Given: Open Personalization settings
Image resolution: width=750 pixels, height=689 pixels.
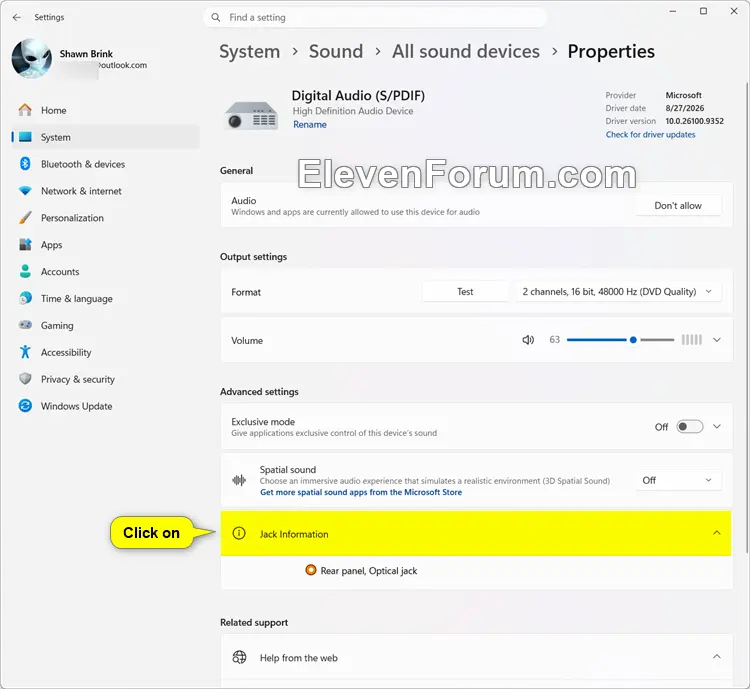Looking at the screenshot, I should click(105, 218).
